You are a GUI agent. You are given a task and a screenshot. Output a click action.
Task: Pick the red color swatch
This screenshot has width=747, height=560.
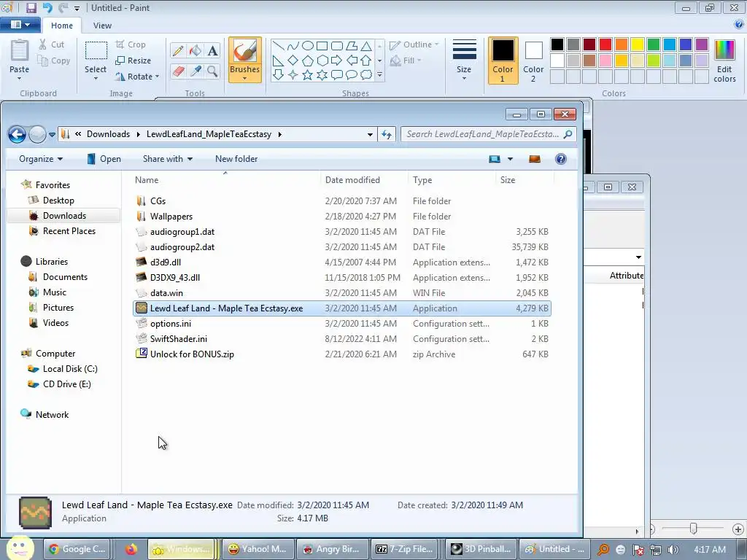(605, 44)
